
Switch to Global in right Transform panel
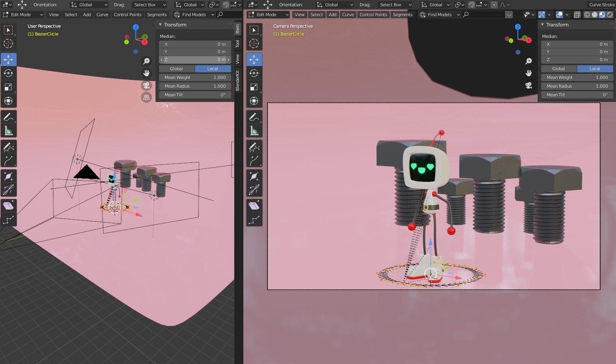559,69
